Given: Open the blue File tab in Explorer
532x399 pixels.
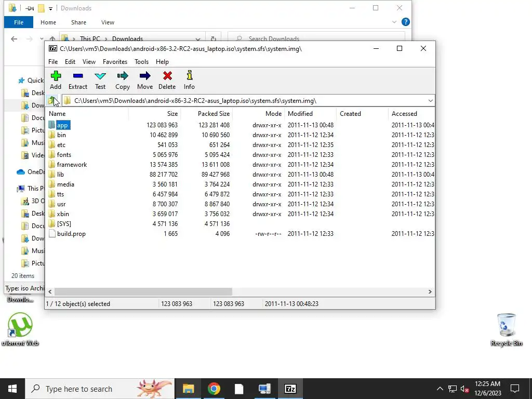Looking at the screenshot, I should [19, 22].
